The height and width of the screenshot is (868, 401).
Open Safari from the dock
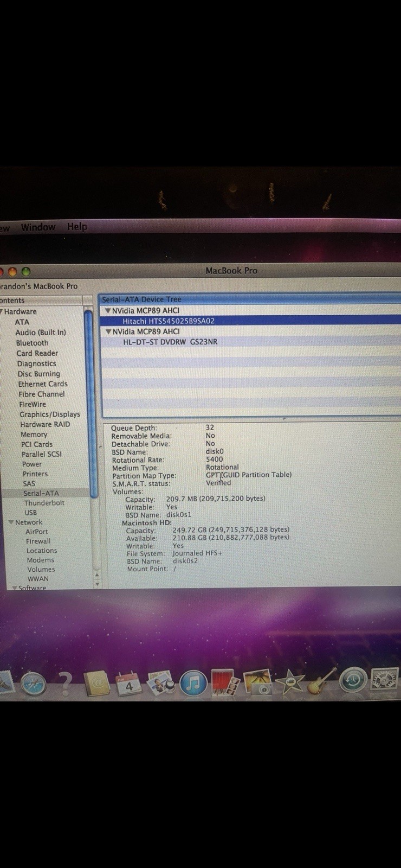tap(34, 684)
